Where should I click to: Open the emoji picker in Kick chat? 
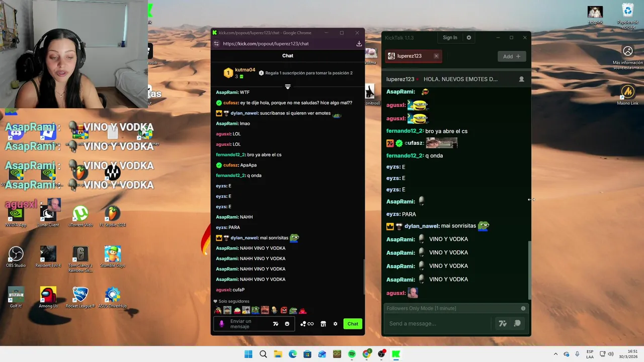pos(287,324)
